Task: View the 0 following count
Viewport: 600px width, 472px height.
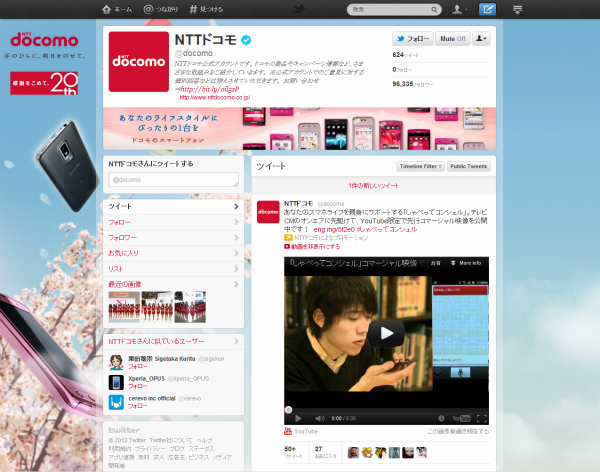Action: click(x=402, y=70)
